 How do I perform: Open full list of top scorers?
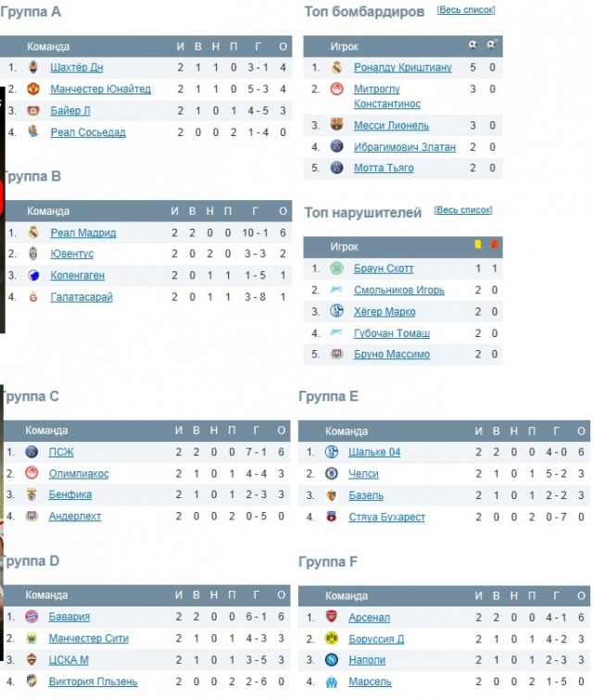(466, 10)
